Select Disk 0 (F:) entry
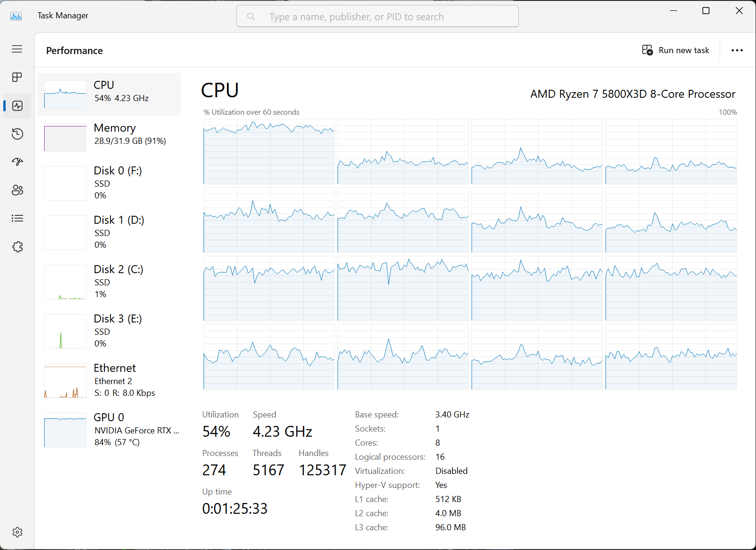This screenshot has height=550, width=756. (109, 183)
